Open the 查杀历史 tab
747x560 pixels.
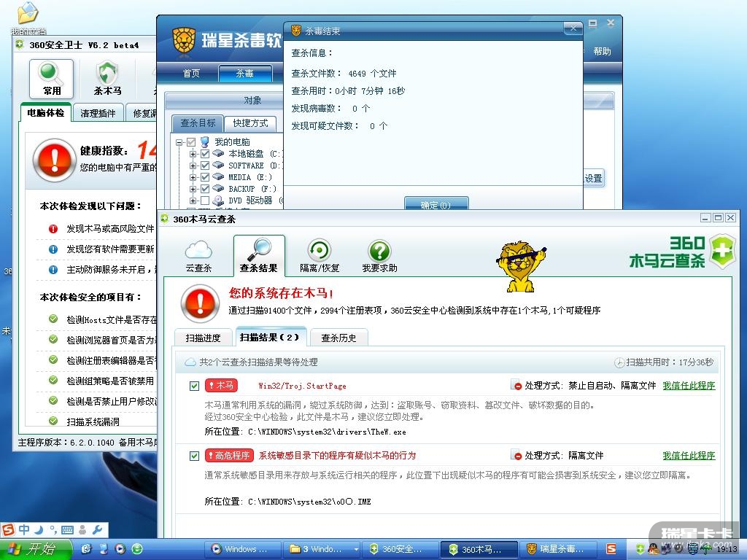click(x=338, y=338)
